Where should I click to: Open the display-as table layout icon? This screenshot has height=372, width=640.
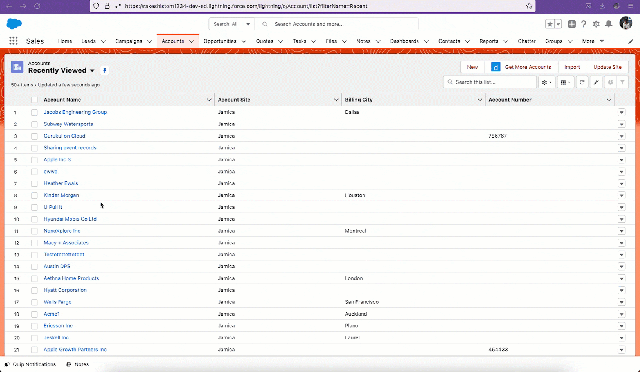click(565, 82)
